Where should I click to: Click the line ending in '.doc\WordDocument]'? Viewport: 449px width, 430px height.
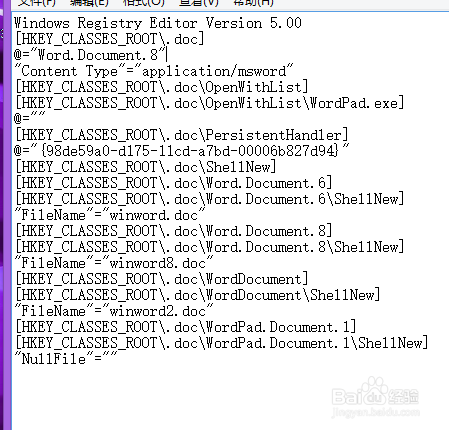tap(162, 279)
